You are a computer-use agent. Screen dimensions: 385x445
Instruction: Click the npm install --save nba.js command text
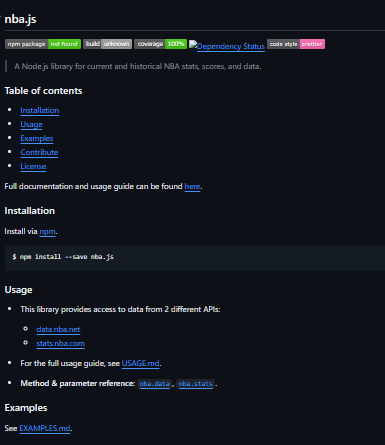pos(63,257)
